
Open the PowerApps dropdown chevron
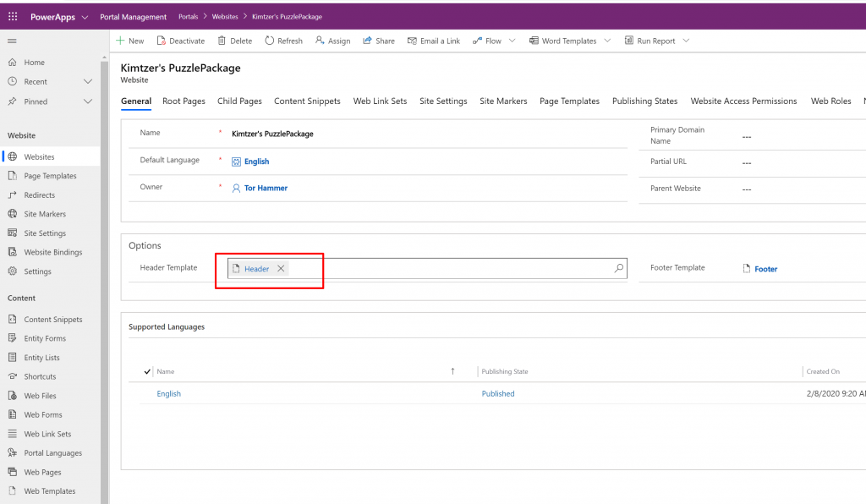coord(85,17)
